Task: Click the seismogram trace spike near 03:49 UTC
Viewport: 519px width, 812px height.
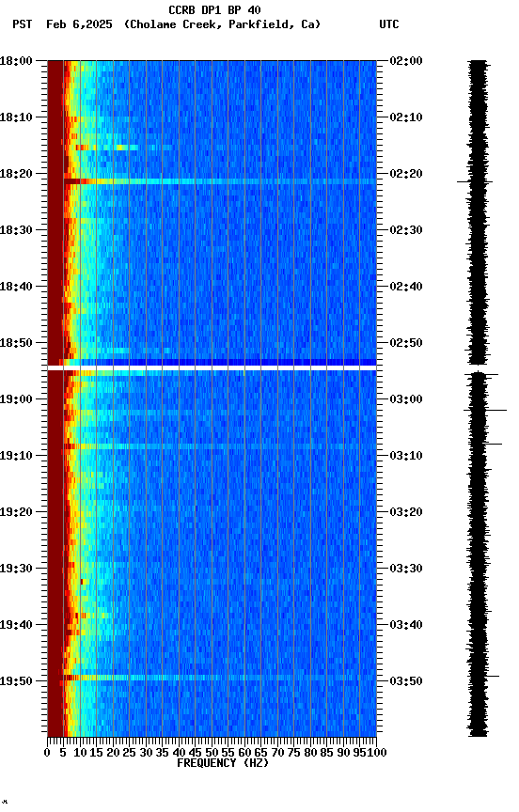Action: coord(482,677)
